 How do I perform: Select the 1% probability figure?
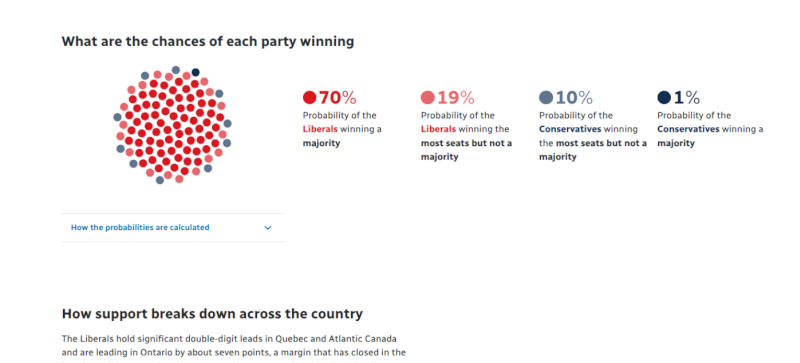[687, 98]
